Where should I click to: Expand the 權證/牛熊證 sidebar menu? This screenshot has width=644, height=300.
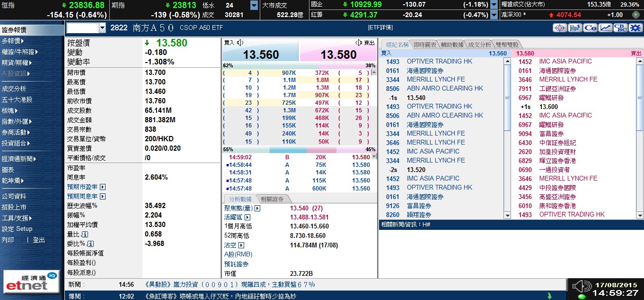pyautogui.click(x=20, y=52)
